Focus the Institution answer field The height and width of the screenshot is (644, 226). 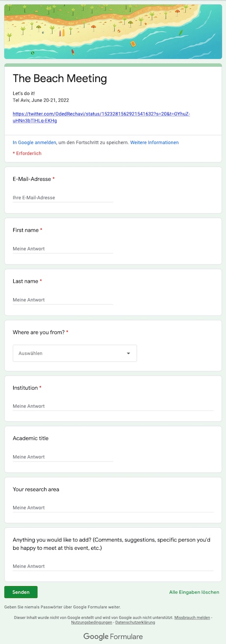point(113,406)
